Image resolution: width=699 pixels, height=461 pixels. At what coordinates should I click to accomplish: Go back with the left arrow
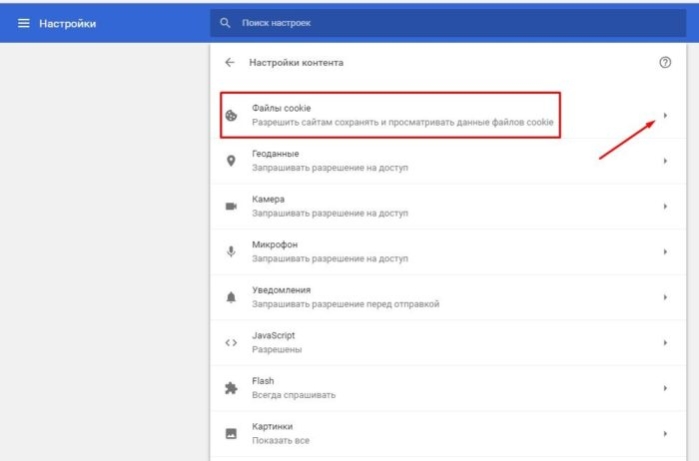coord(230,62)
